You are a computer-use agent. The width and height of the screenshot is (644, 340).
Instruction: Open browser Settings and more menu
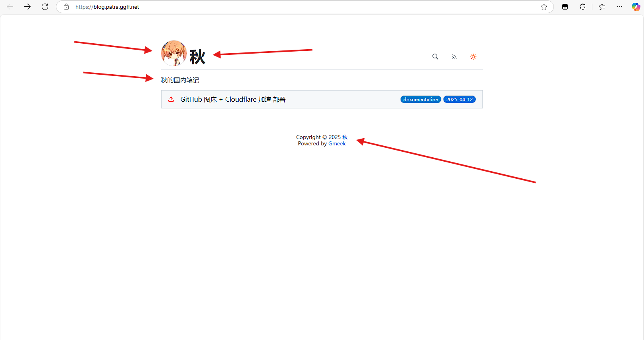coord(619,7)
